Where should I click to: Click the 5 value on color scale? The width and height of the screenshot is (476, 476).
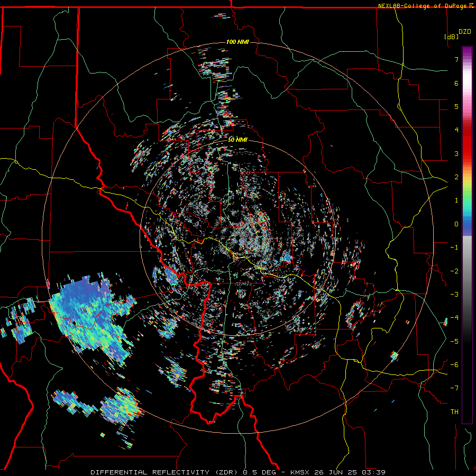(x=456, y=106)
